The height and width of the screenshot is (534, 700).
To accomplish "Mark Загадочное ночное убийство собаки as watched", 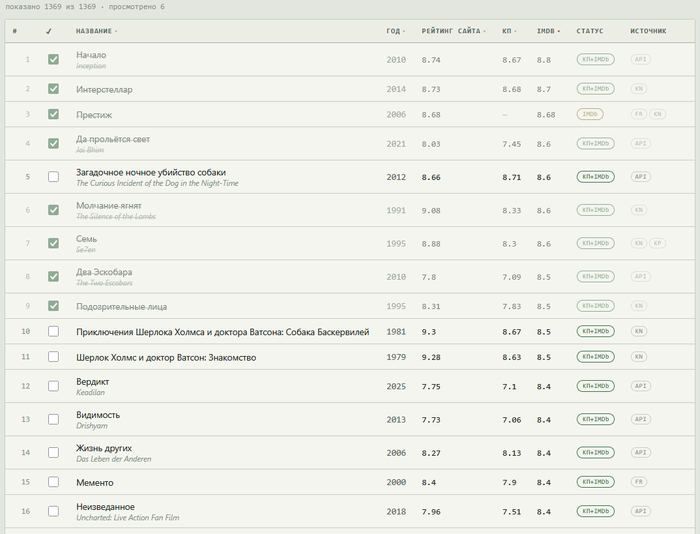I will (x=53, y=176).
